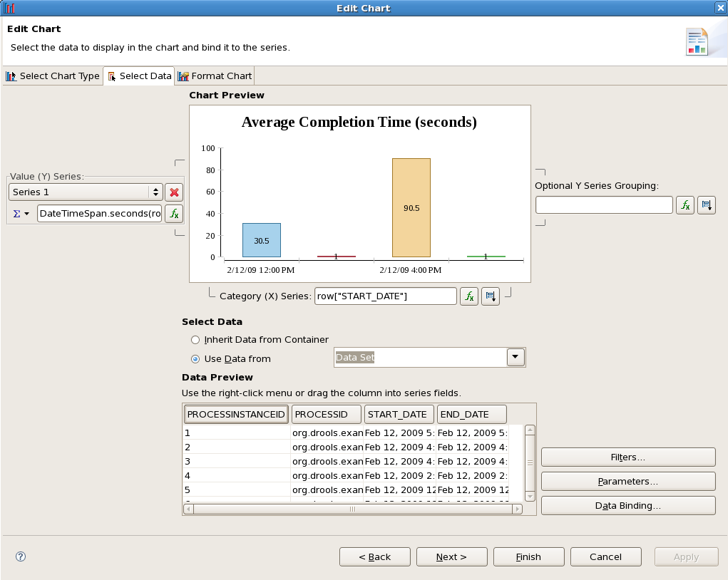Click the Finish button
Image resolution: width=728 pixels, height=580 pixels.
[528, 556]
